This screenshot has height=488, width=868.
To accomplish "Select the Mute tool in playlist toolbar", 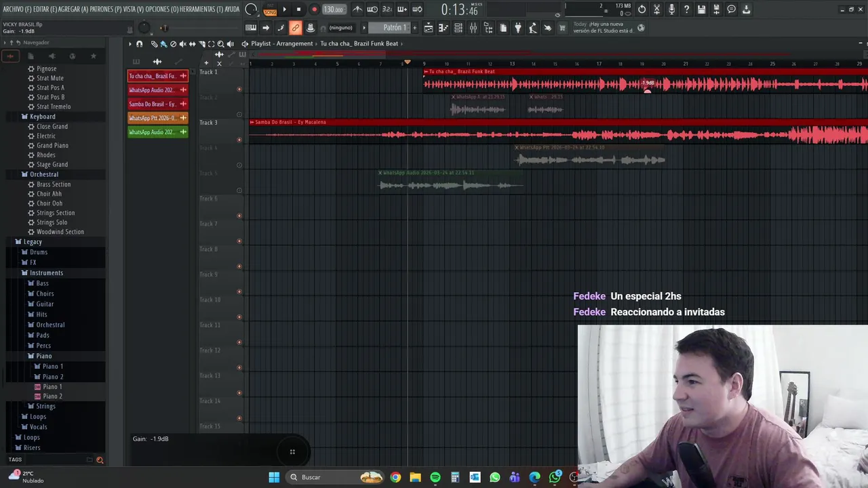I will (x=182, y=44).
